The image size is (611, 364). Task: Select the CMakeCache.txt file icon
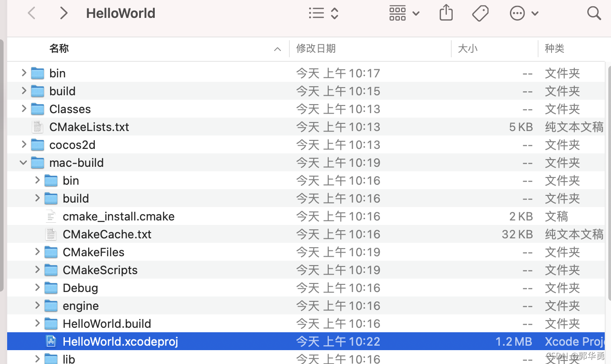[x=51, y=234]
